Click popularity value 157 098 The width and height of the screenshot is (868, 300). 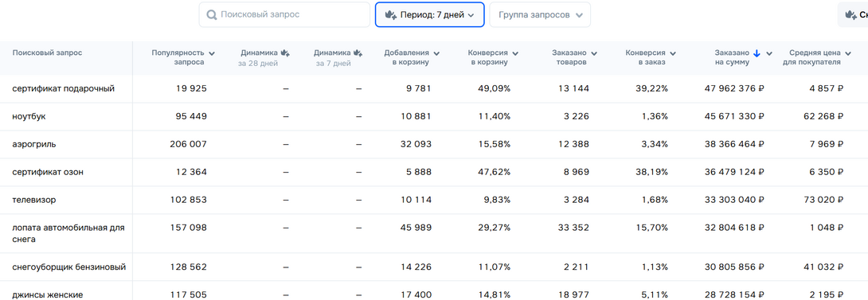[x=188, y=228]
